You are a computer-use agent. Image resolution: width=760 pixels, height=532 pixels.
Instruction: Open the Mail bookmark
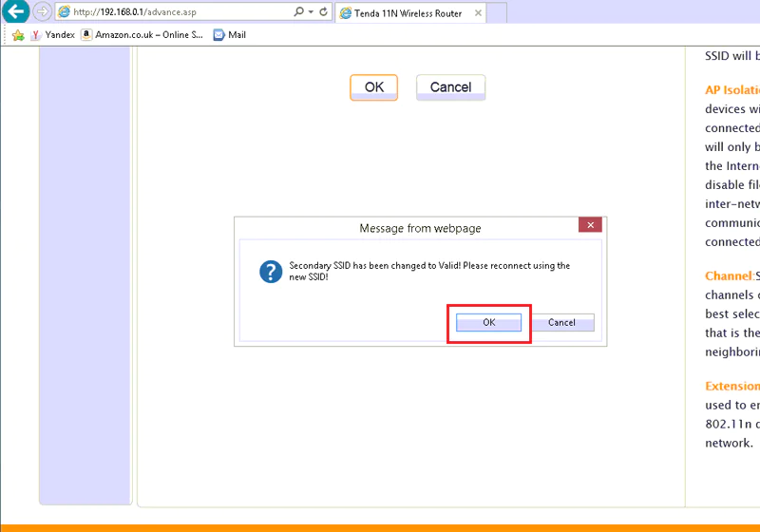tap(230, 35)
